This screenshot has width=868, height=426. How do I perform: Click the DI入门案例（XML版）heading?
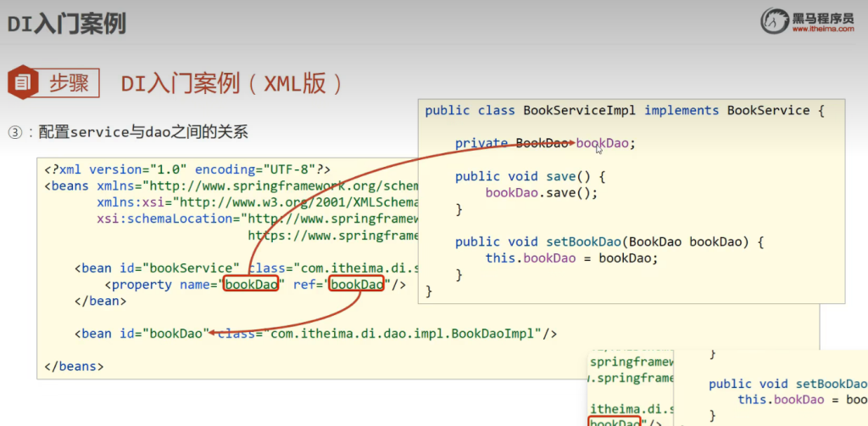point(232,83)
